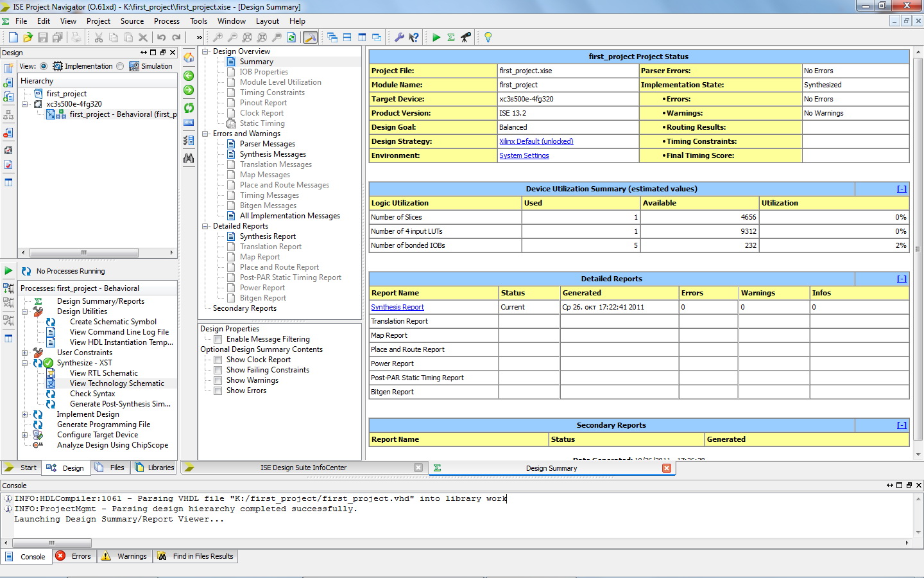Select View Technology Schematic process
The image size is (924, 578).
pyautogui.click(x=117, y=383)
